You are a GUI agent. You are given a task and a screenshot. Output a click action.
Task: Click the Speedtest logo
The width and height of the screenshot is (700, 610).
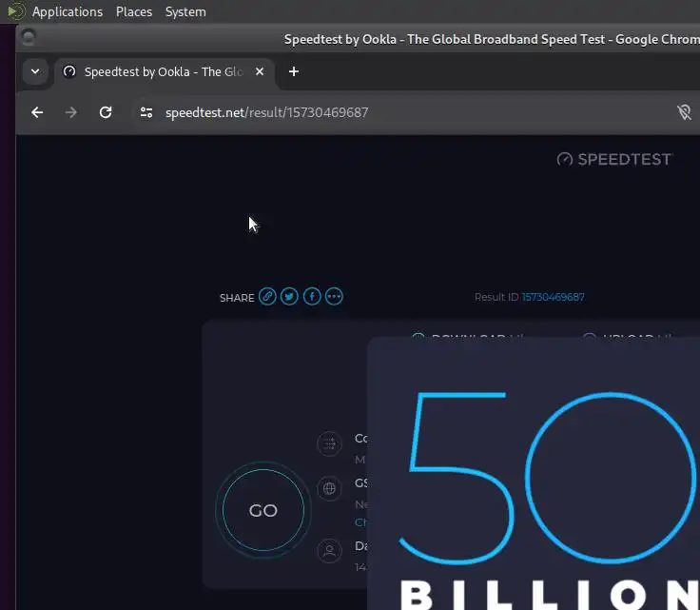click(x=614, y=160)
